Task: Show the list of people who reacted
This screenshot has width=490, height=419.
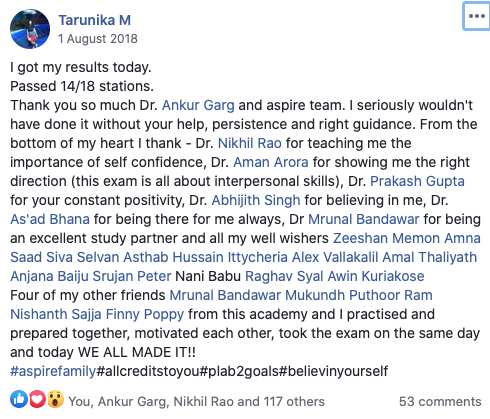Action: coord(196,402)
